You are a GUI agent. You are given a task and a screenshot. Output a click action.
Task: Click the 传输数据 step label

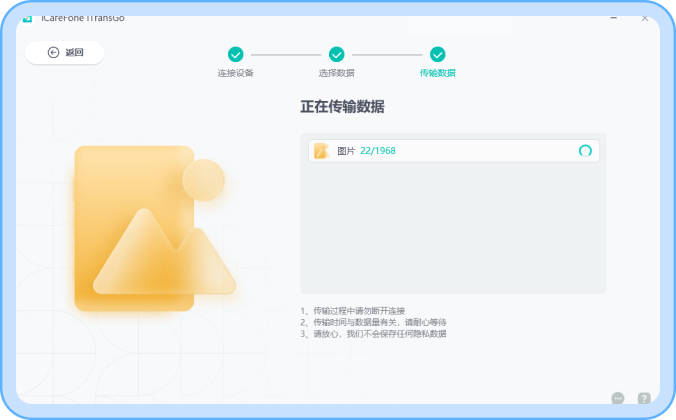[438, 73]
